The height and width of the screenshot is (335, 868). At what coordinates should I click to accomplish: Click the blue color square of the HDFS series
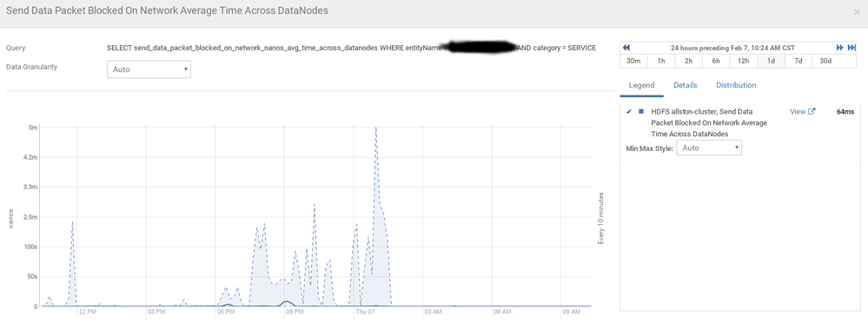[641, 111]
